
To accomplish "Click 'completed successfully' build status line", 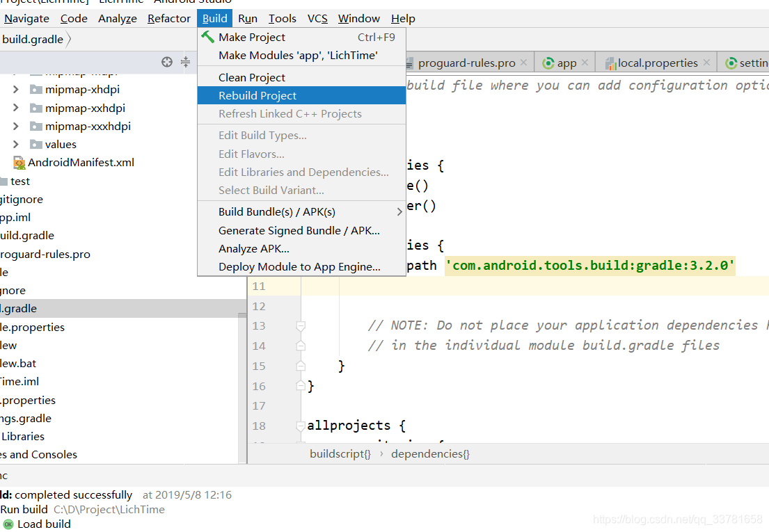I will click(74, 494).
